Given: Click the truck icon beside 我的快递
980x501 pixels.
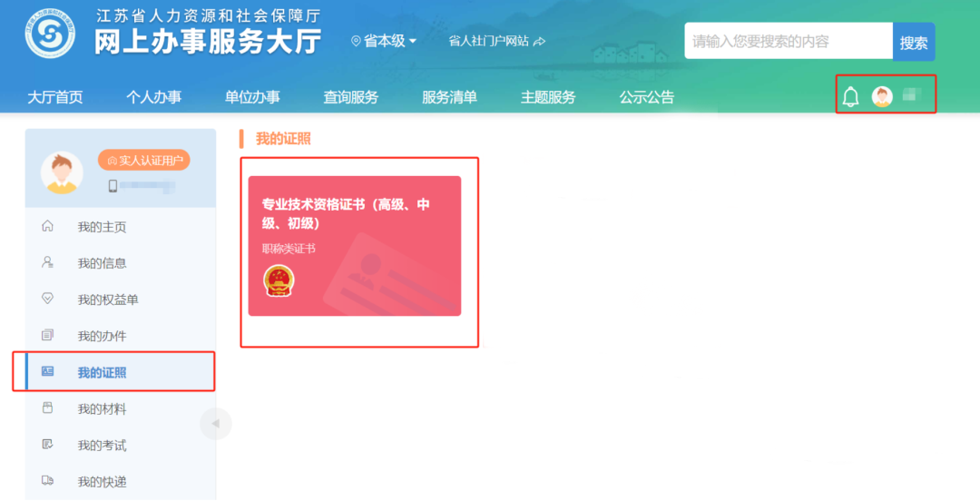Looking at the screenshot, I should tap(47, 480).
